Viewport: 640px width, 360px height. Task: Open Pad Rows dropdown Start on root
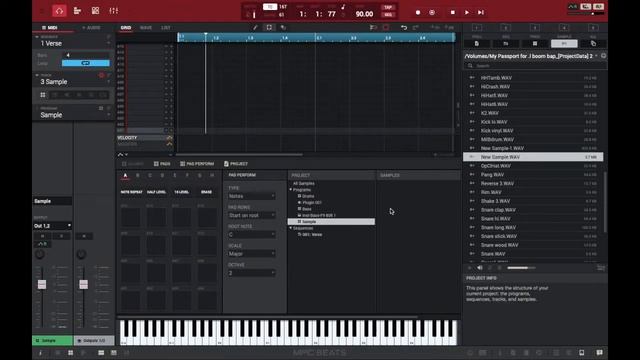pyautogui.click(x=251, y=216)
